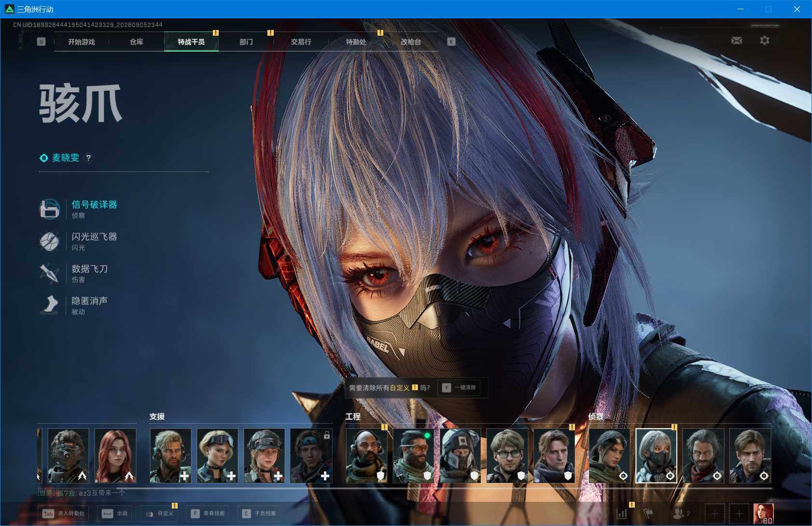This screenshot has width=812, height=526.
Task: Switch to the 开始游戏 tab
Action: [x=82, y=42]
